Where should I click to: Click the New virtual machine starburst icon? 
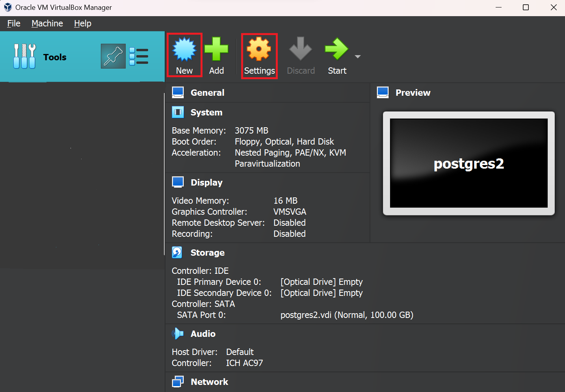click(184, 50)
